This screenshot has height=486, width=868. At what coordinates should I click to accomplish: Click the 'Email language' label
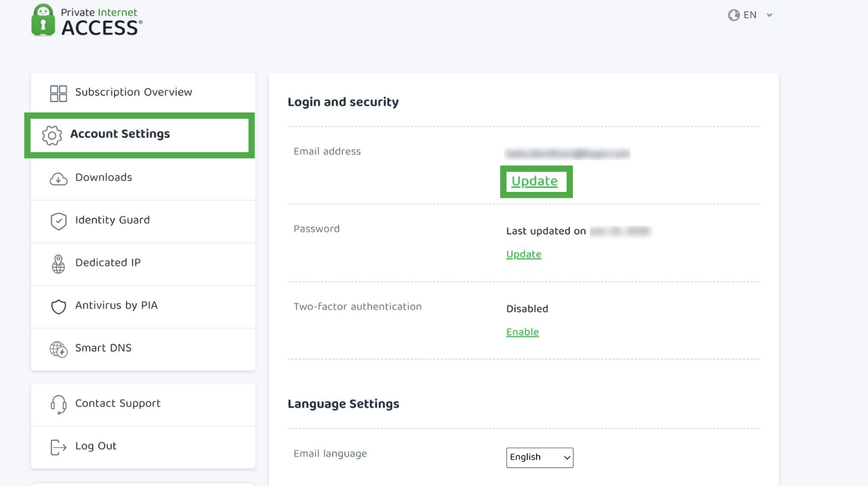click(330, 454)
